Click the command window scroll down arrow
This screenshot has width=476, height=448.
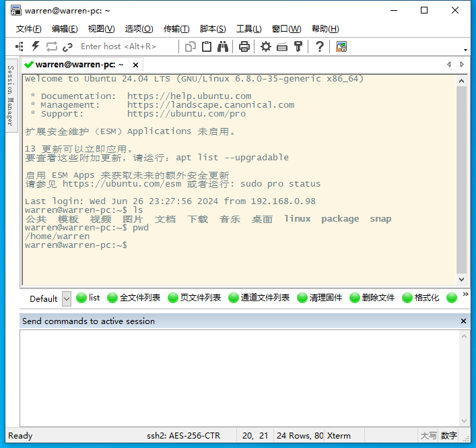(x=464, y=420)
